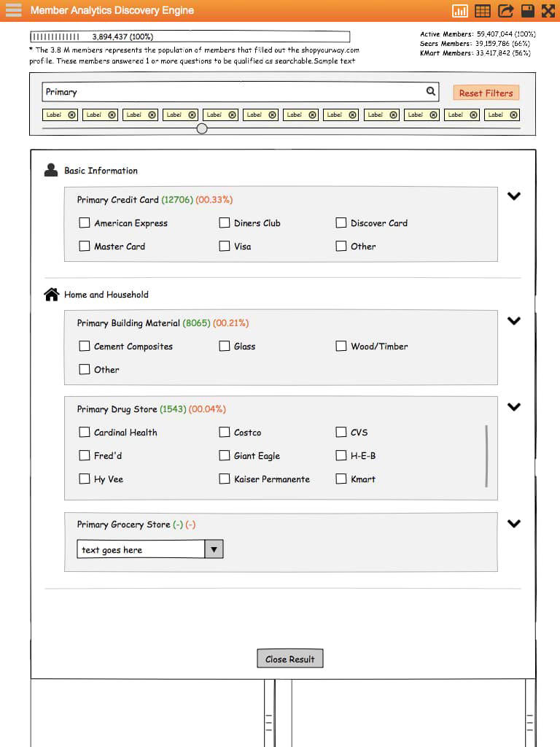Image resolution: width=560 pixels, height=747 pixels.
Task: Click the search magnifier icon
Action: [431, 92]
